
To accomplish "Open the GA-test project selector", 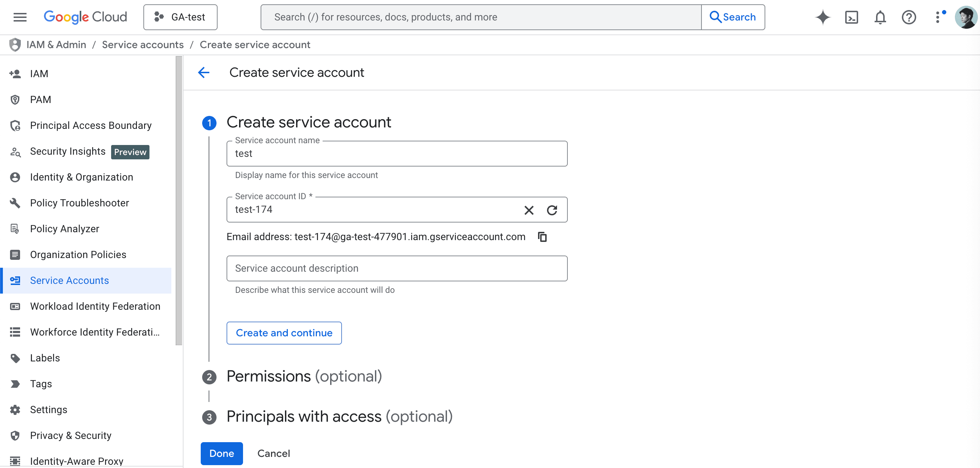I will [x=180, y=17].
